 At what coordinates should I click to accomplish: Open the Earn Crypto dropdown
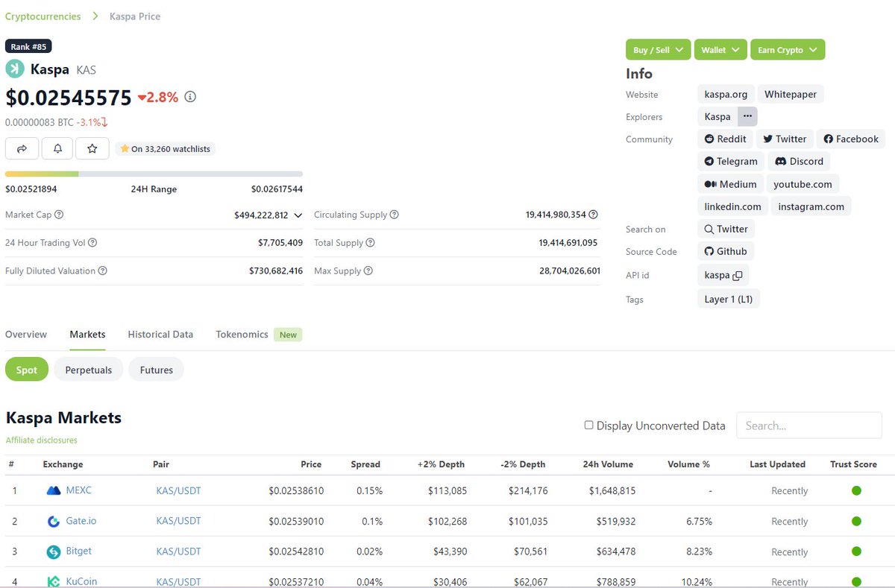788,50
